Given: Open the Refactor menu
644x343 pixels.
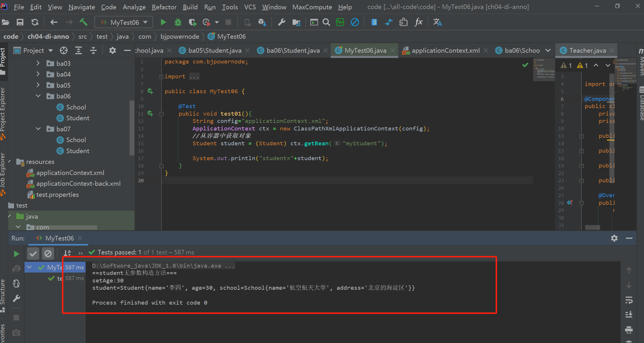Looking at the screenshot, I should click(x=164, y=7).
